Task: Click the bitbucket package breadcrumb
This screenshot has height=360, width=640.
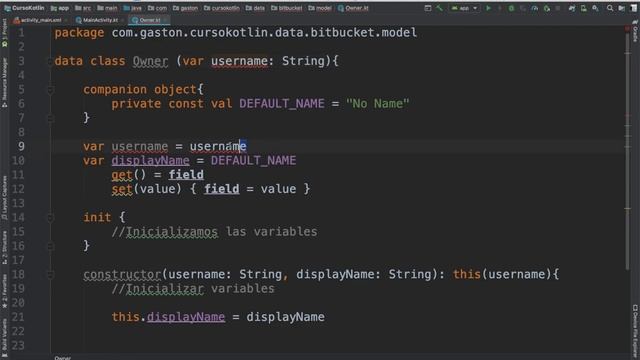Action: pos(287,8)
